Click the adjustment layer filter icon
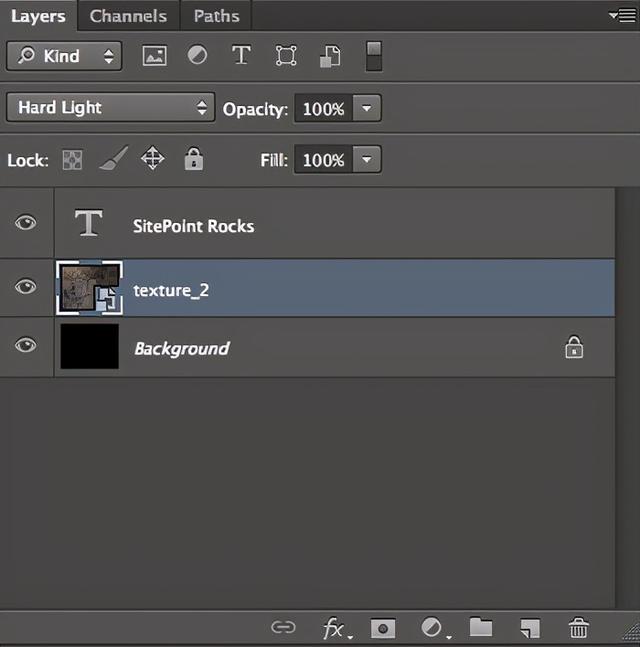This screenshot has height=647, width=640. point(198,56)
